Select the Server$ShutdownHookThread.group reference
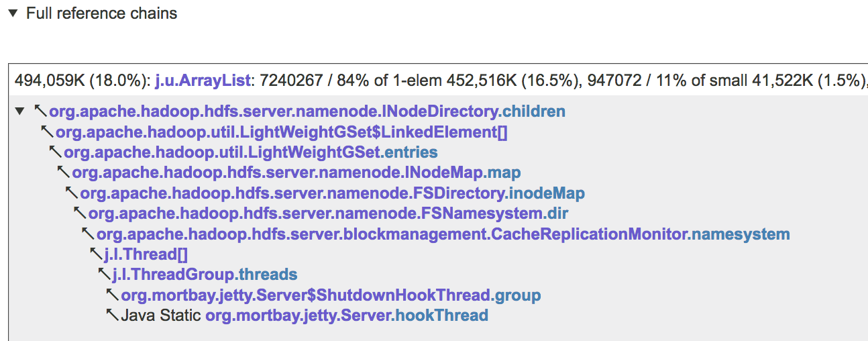 (331, 295)
